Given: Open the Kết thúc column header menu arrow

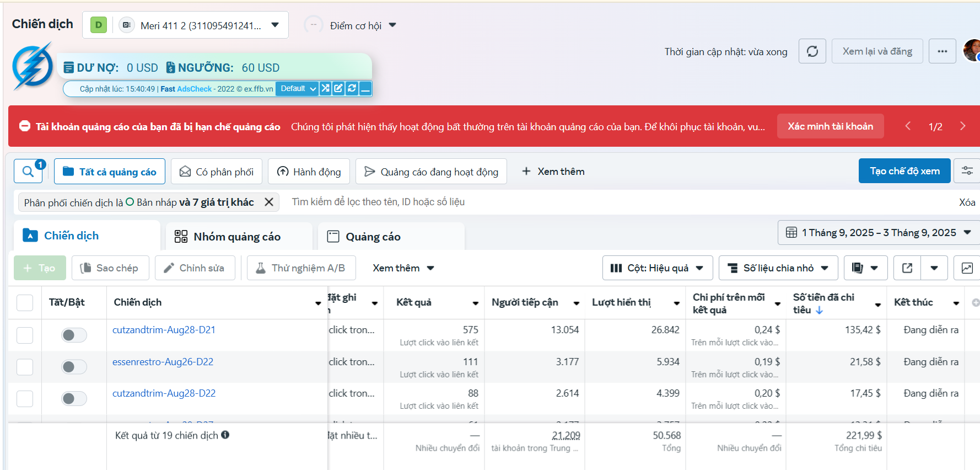Looking at the screenshot, I should [956, 303].
